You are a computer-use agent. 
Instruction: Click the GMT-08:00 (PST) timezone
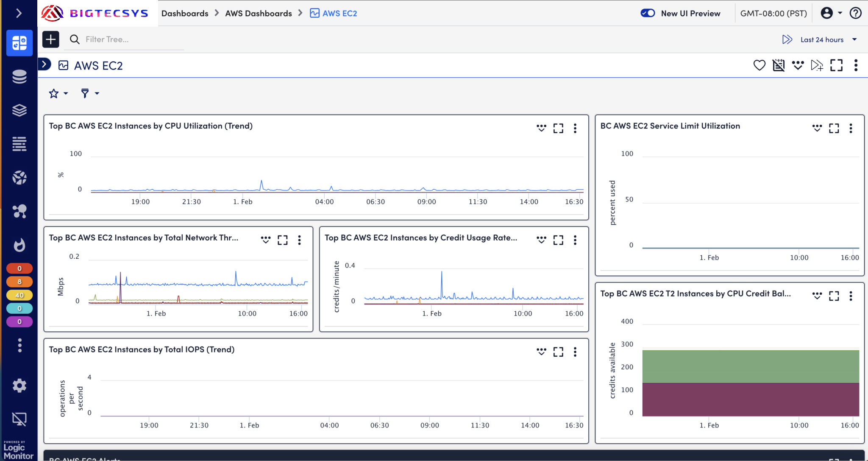tap(773, 13)
